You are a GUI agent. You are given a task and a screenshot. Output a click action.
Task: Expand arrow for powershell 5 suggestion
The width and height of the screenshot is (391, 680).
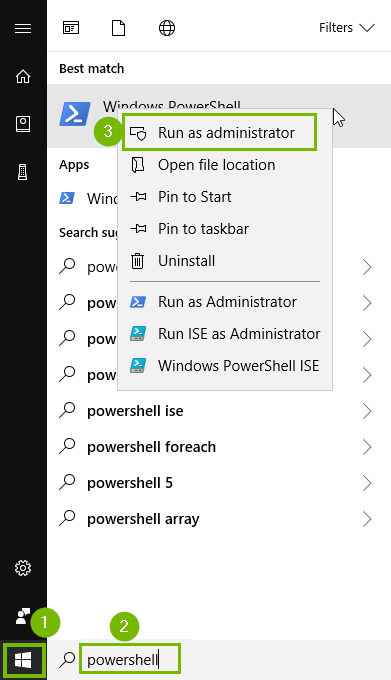click(367, 483)
